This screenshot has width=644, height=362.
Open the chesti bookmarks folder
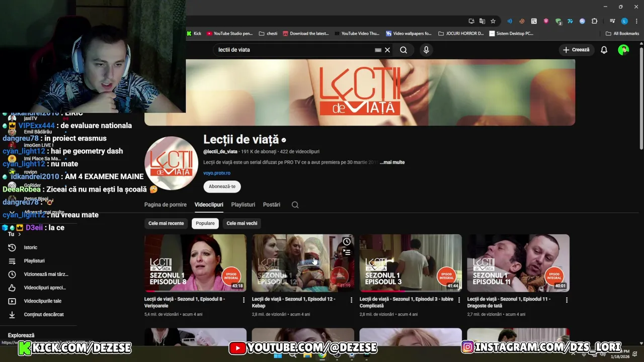tap(268, 34)
